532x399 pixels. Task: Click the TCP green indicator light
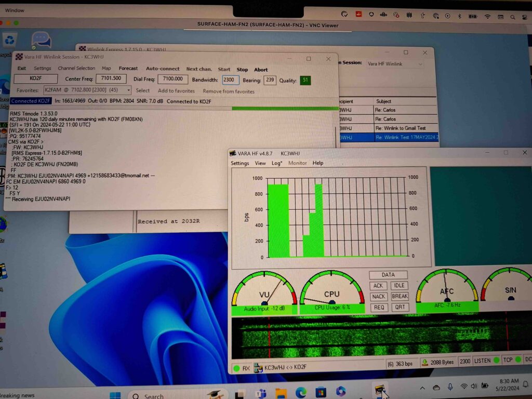(x=518, y=360)
